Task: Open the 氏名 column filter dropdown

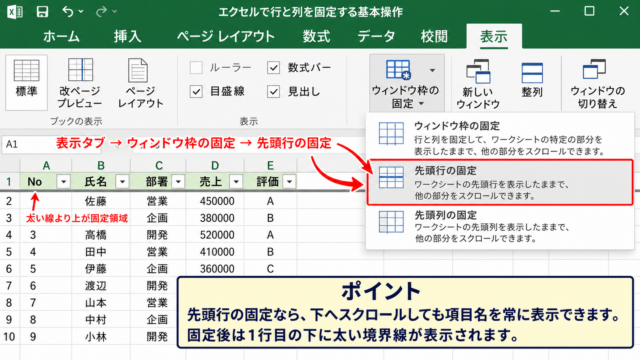Action: point(122,182)
